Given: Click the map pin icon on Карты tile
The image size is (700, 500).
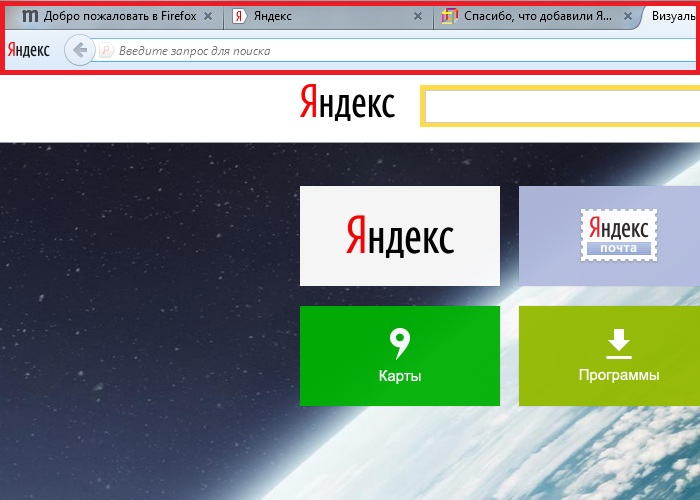Looking at the screenshot, I should click(400, 344).
